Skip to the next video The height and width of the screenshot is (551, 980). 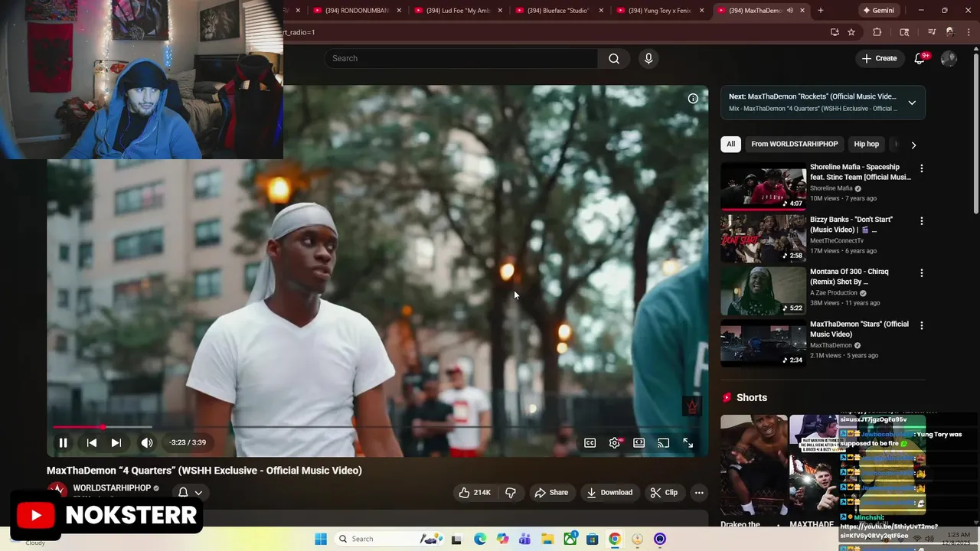pos(116,442)
